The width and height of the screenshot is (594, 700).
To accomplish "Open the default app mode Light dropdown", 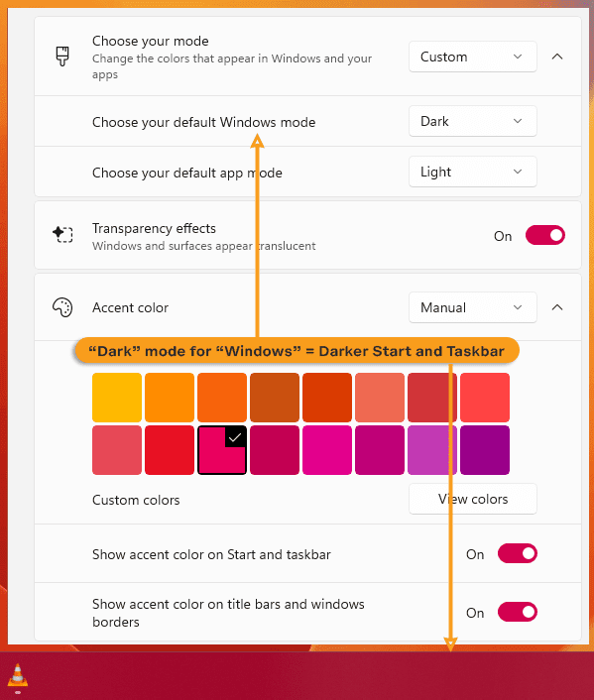I will point(472,172).
